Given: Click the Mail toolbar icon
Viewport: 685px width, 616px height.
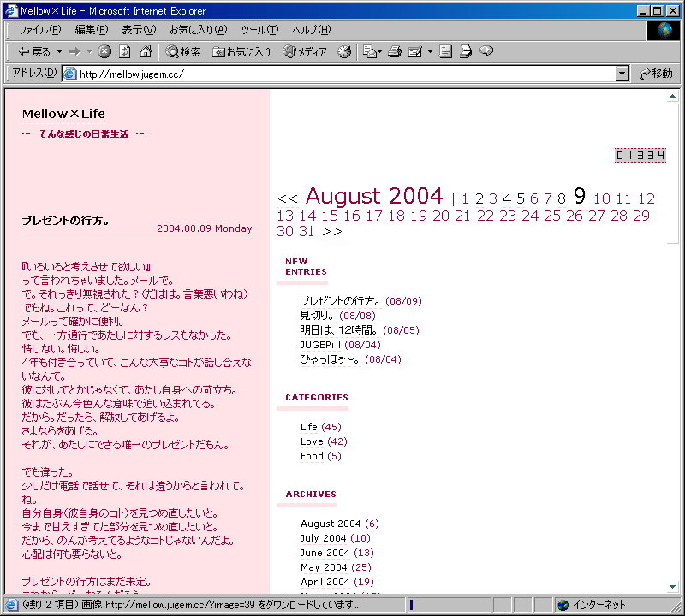Looking at the screenshot, I should (370, 52).
